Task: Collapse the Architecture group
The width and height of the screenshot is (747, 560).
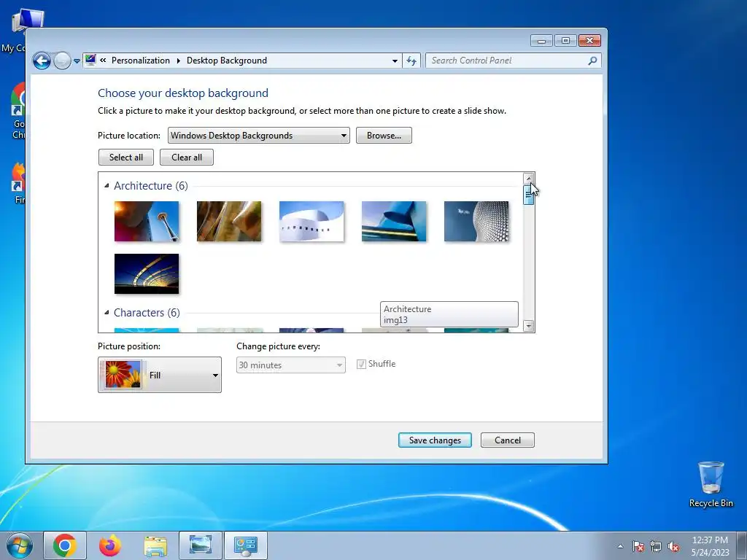Action: pos(107,186)
